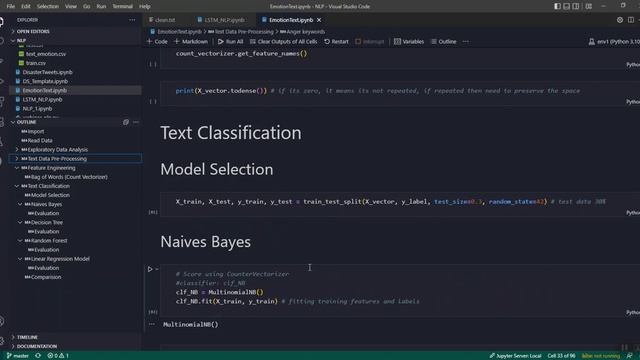This screenshot has width=640, height=360.
Task: Open the View menu
Action: coord(71,6)
